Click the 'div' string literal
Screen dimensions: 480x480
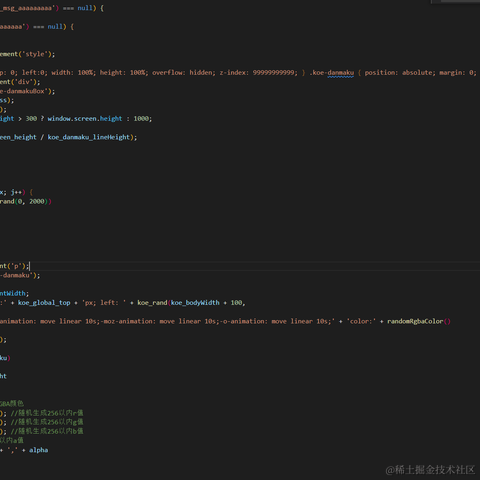click(x=24, y=82)
